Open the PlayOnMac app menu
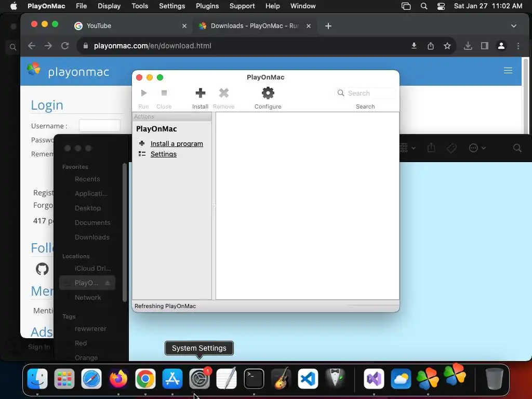Viewport: 532px width, 399px height. 46,6
